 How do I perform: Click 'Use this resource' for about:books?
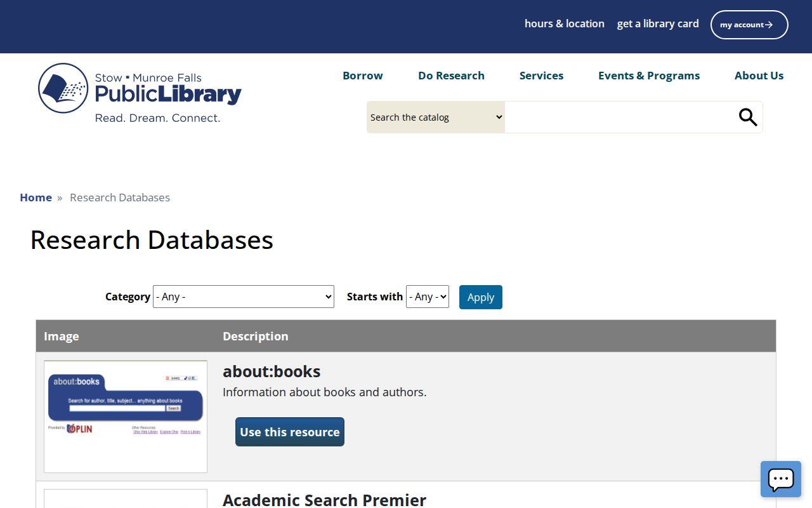290,432
